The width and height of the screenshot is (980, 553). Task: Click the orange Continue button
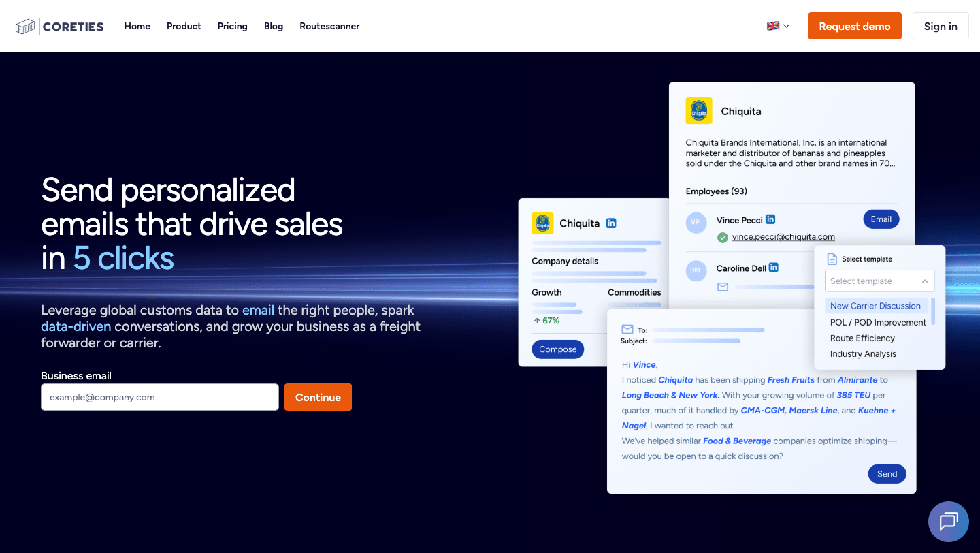tap(318, 397)
